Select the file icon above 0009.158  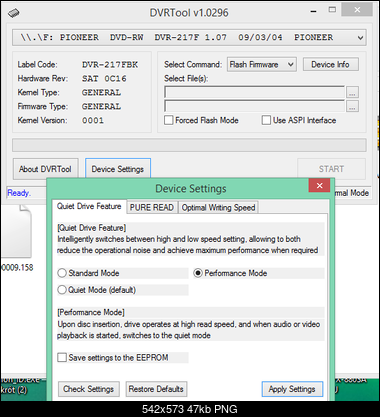(16, 231)
